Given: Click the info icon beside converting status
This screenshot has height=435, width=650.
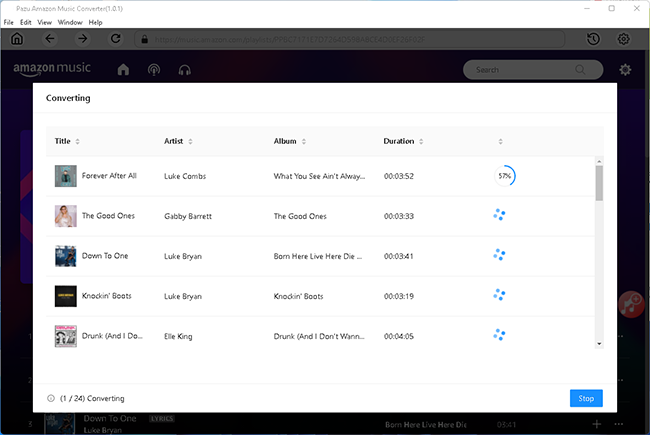Looking at the screenshot, I should click(x=51, y=398).
